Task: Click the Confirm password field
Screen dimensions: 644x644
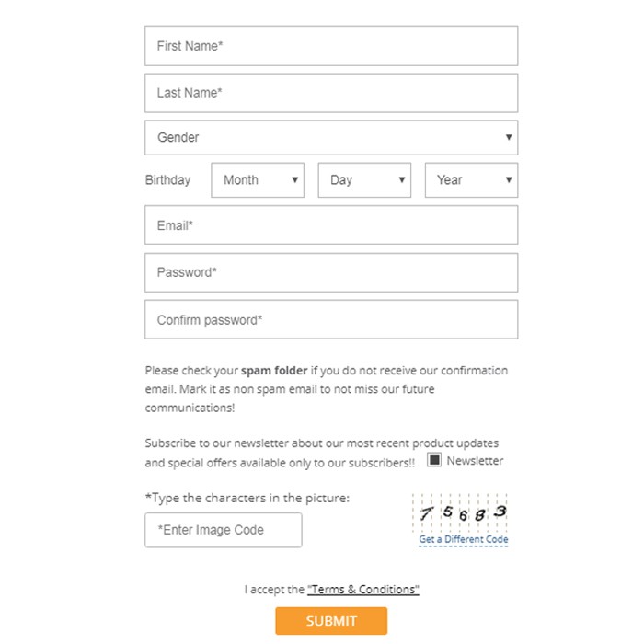Action: tap(331, 320)
